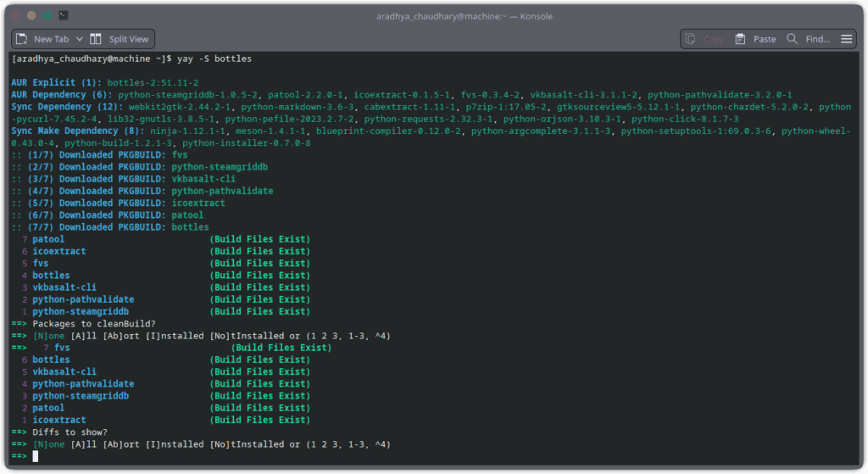Click 'bottles-2:51.11-2' package text
The width and height of the screenshot is (868, 474).
tap(153, 82)
